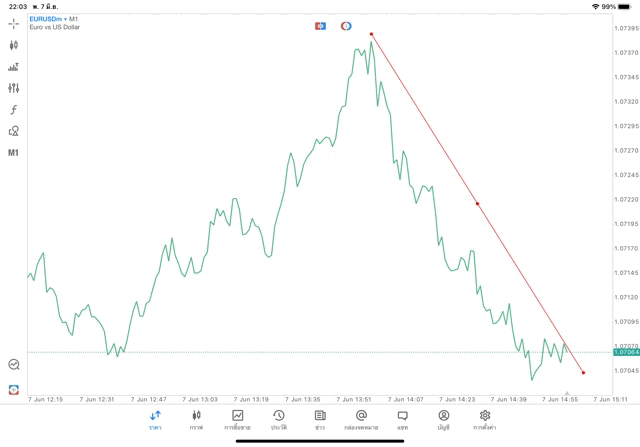Open the M1 timeframe selector

coord(13,153)
